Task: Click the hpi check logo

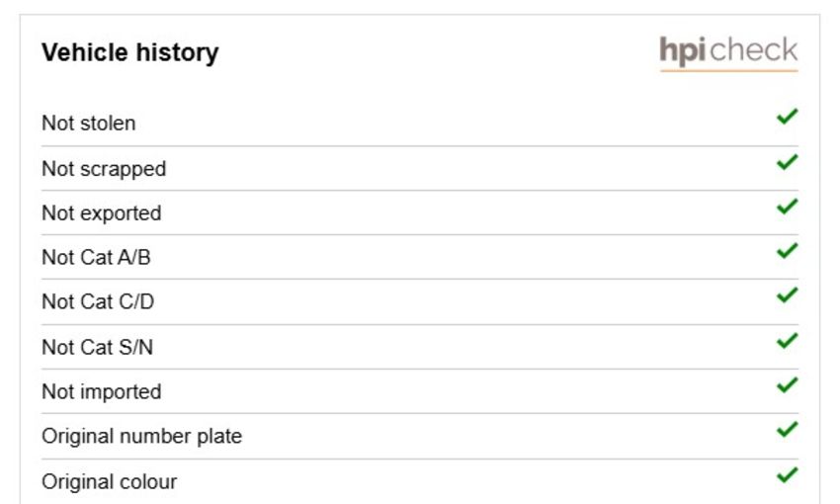Action: point(728,52)
